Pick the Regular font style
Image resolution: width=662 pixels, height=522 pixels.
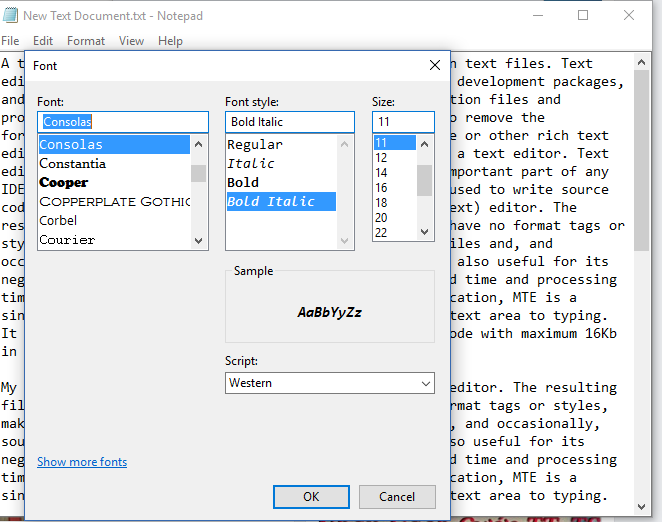point(255,144)
